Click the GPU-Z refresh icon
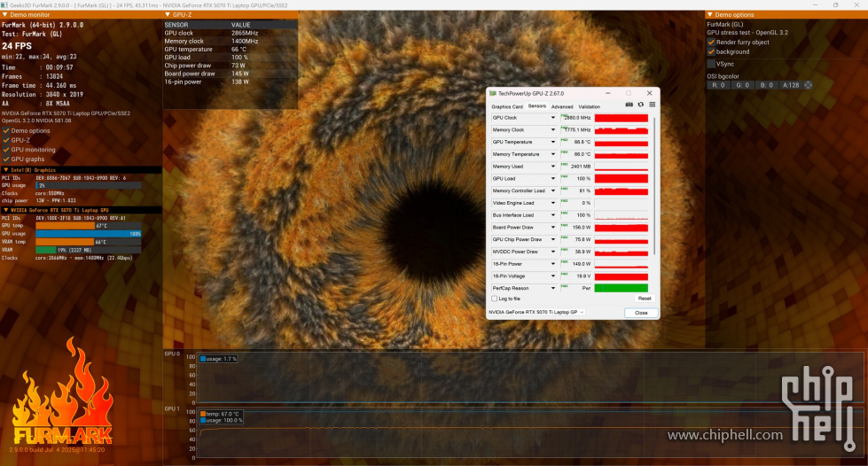Image resolution: width=868 pixels, height=466 pixels. pos(641,105)
